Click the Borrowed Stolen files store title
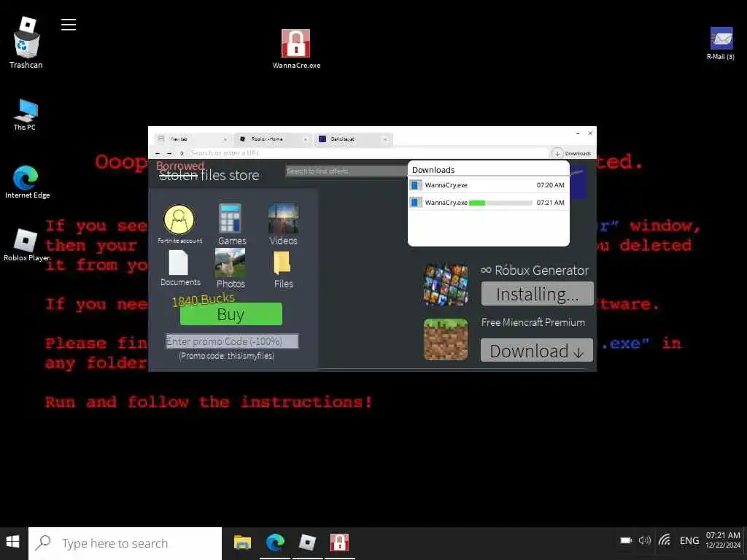Viewport: 747px width, 560px height. [208, 171]
